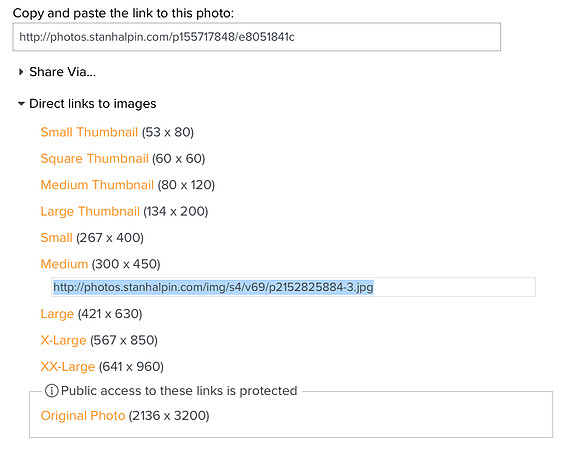Open the Square Thumbnail link
Image resolution: width=568 pixels, height=450 pixels.
pyautogui.click(x=95, y=158)
